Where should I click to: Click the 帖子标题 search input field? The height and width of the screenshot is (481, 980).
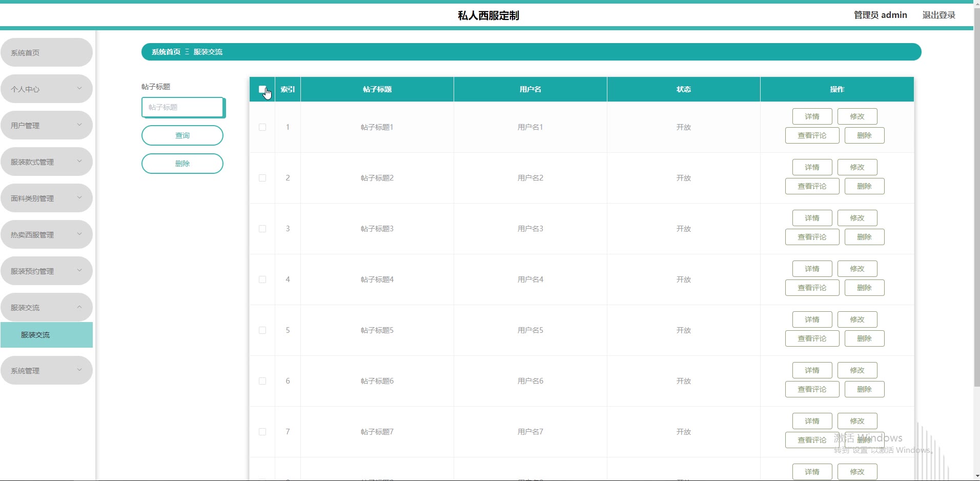click(x=183, y=107)
